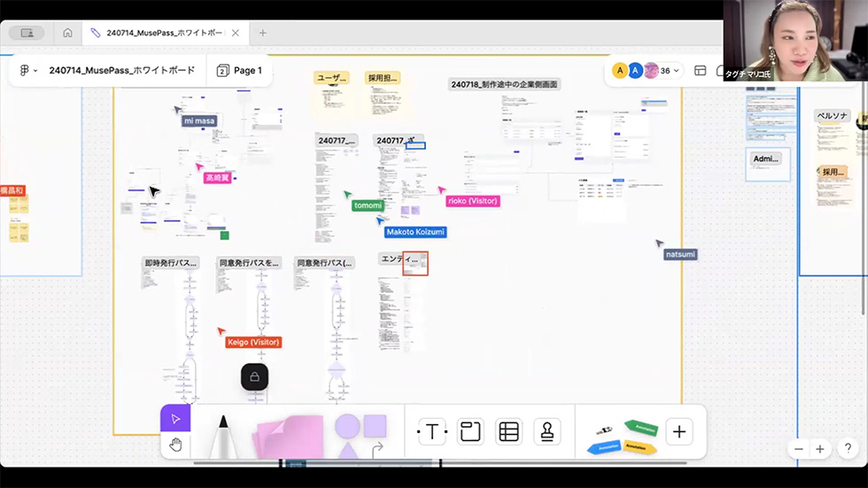Viewport: 868px width, 488px height.
Task: Select the ユーザ... section label
Action: coord(331,78)
